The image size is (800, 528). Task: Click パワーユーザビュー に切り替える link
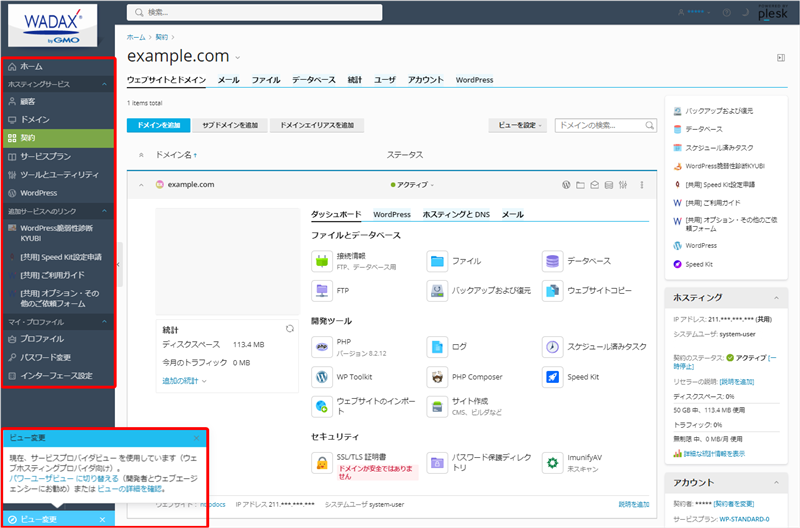[x=64, y=479]
